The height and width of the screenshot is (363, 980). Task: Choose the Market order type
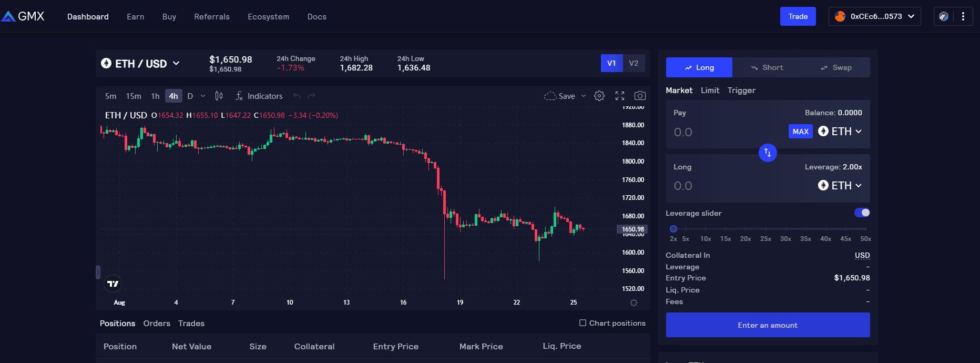point(679,90)
